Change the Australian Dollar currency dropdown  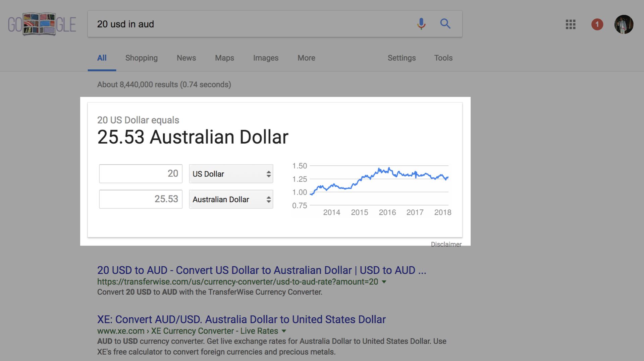point(231,199)
